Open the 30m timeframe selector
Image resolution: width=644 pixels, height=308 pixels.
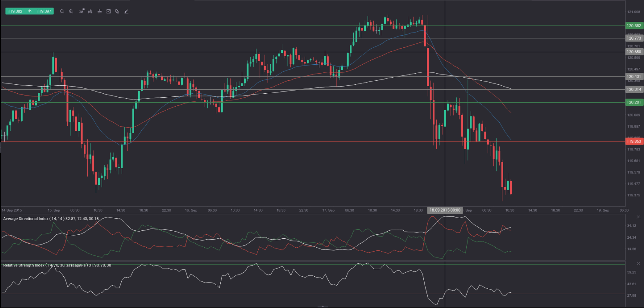click(x=81, y=12)
